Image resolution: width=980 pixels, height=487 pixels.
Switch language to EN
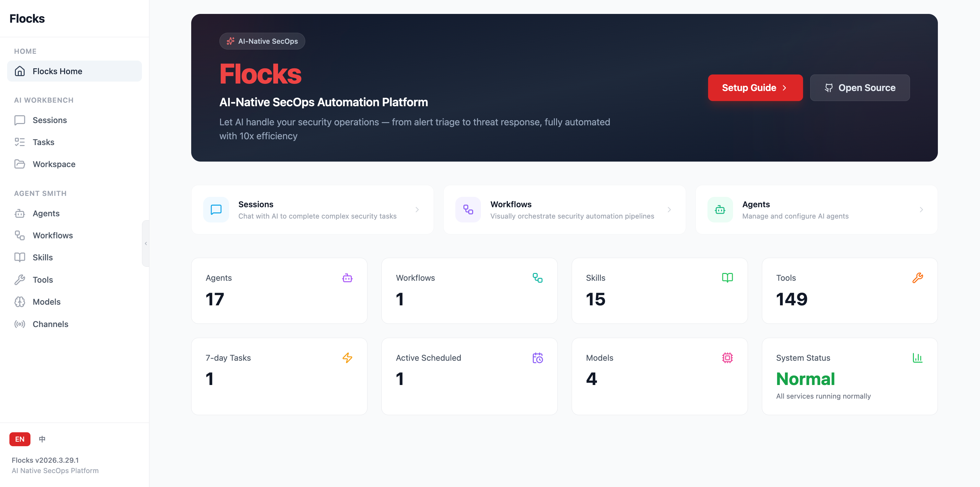coord(19,439)
